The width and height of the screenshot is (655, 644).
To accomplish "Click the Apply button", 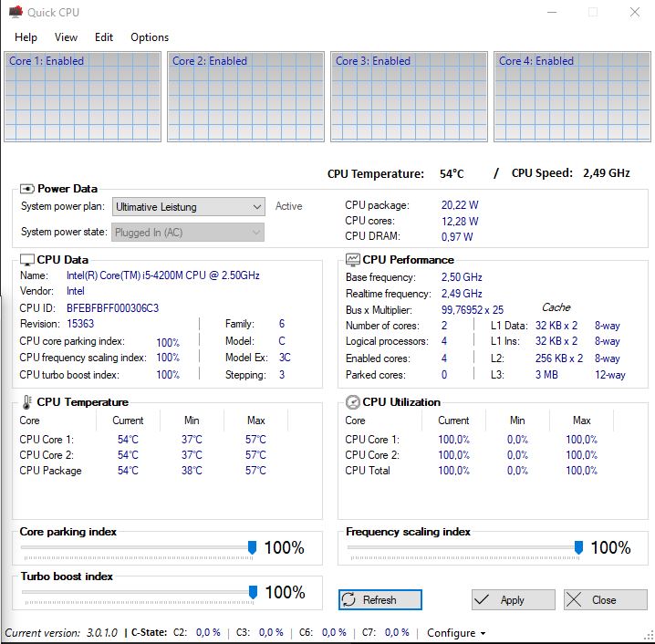I will tap(514, 599).
